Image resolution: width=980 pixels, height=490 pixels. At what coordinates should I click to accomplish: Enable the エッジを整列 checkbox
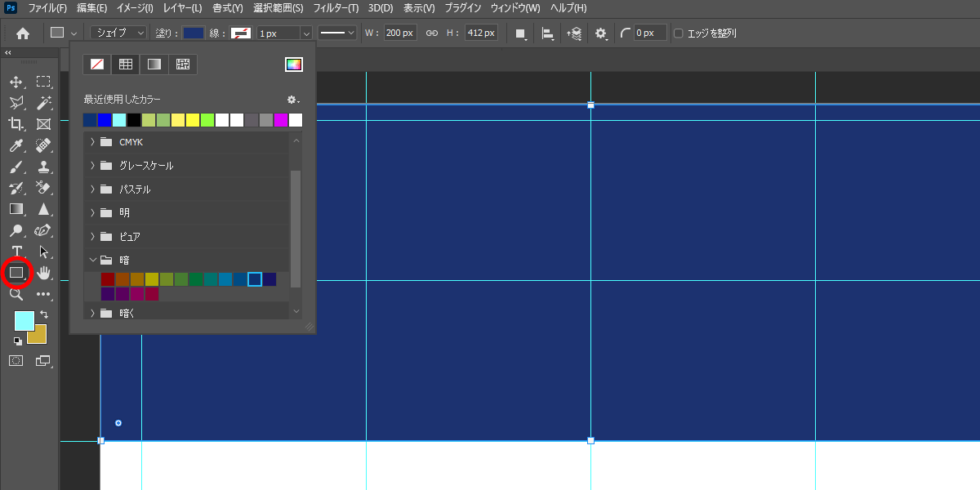coord(679,33)
